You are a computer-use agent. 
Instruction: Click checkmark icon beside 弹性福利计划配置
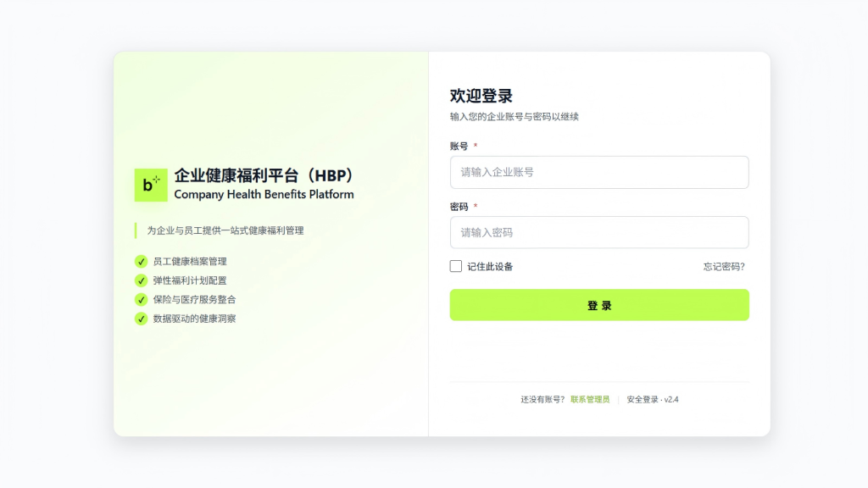142,280
